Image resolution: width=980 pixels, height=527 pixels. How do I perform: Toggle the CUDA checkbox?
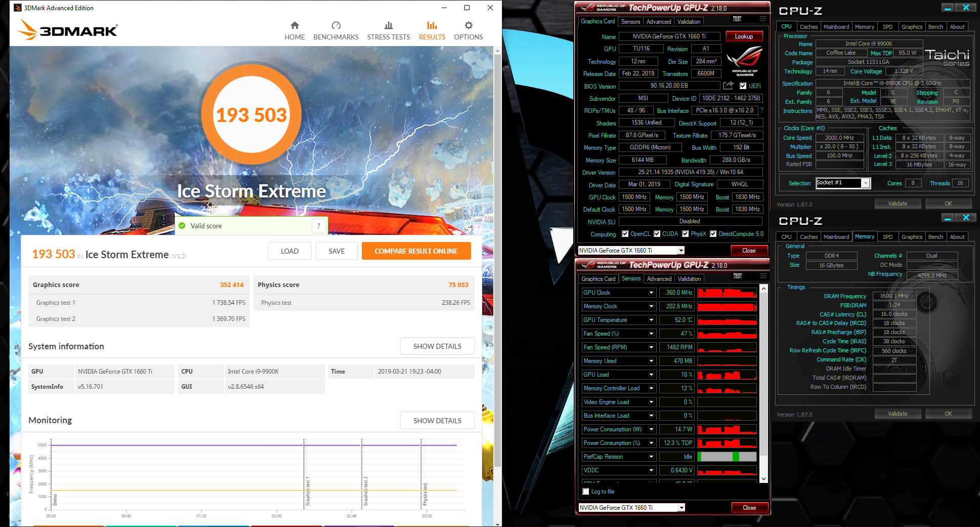click(657, 234)
